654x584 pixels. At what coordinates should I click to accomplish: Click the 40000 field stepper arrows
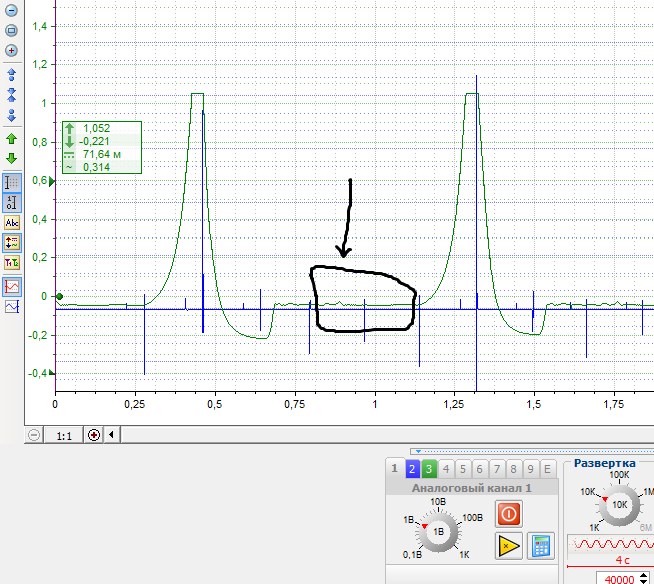(x=644, y=579)
